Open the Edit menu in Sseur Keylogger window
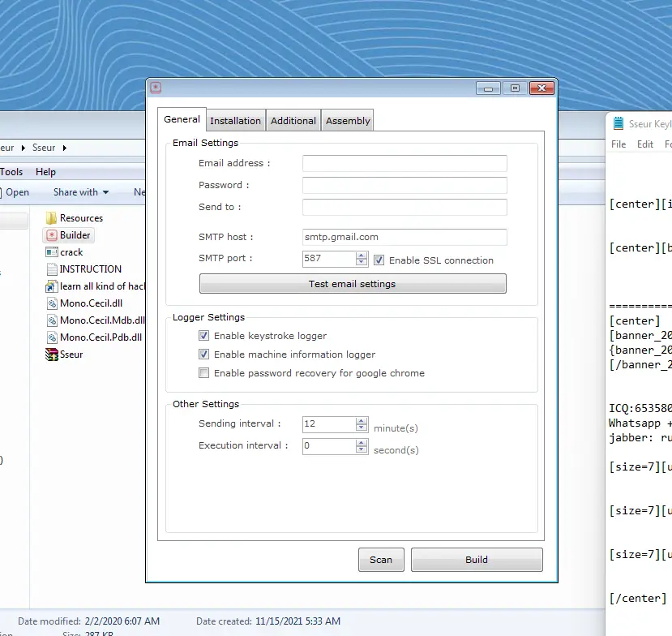672x636 pixels. point(644,144)
